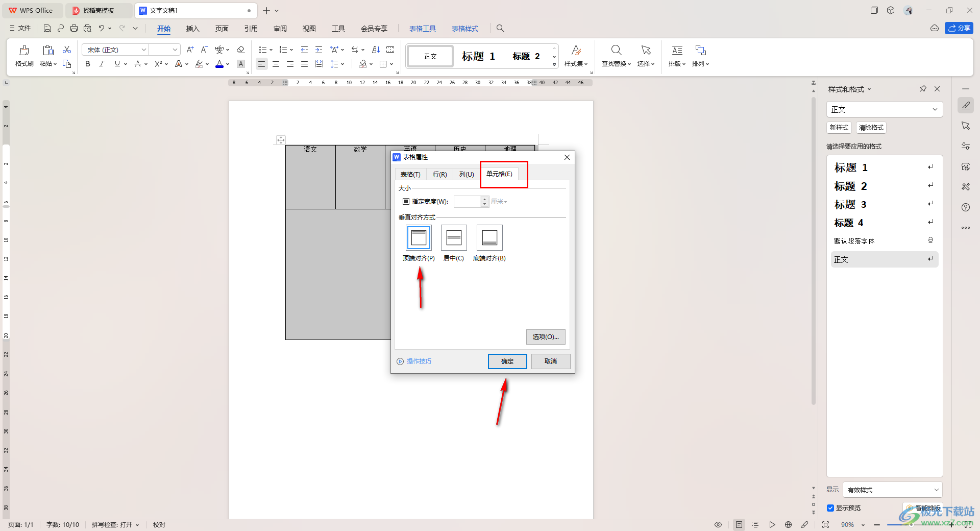Click the Format Painter icon
This screenshot has width=980, height=531.
[x=24, y=50]
